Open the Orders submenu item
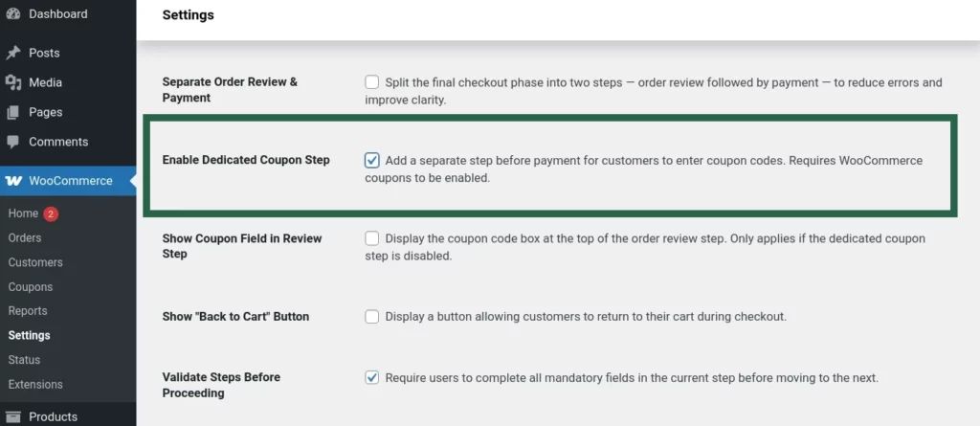Viewport: 980px width, 426px height. pos(25,237)
